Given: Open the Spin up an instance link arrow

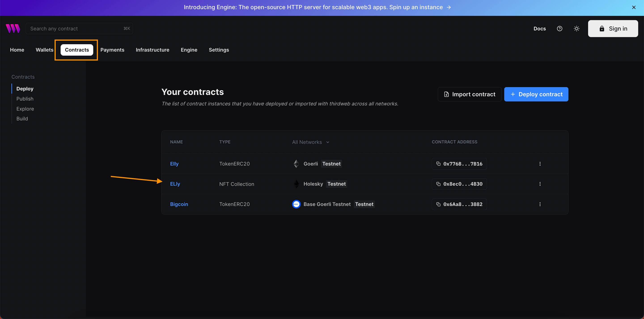Looking at the screenshot, I should point(449,7).
